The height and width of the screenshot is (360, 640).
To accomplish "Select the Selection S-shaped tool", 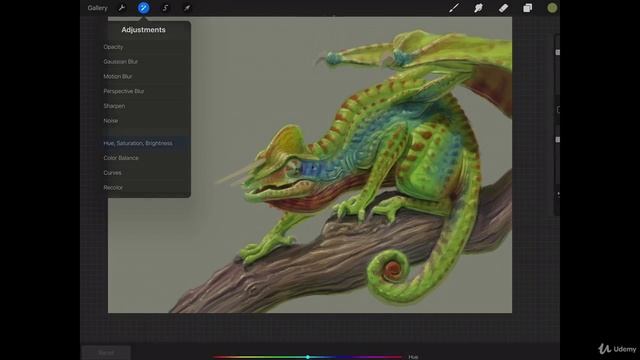I will 165,8.
